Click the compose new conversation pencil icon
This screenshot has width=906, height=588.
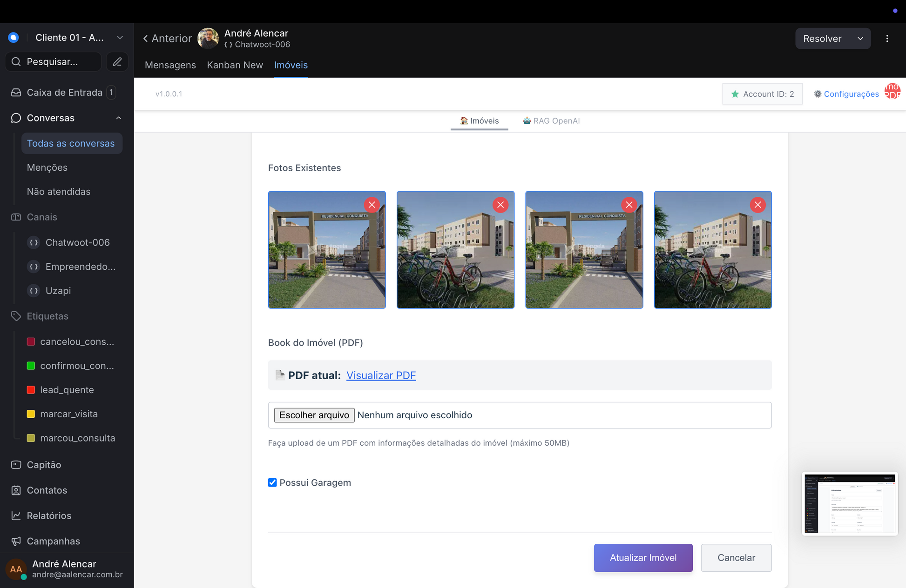point(117,62)
